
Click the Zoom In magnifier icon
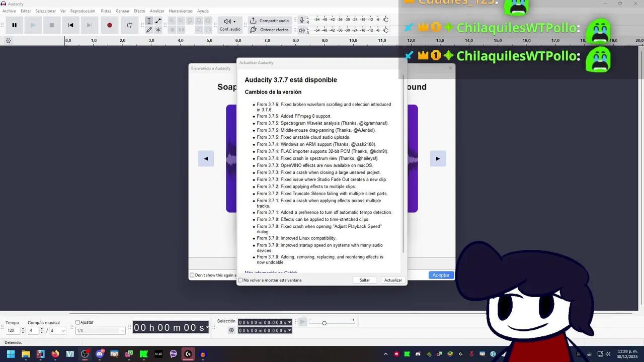172,21
